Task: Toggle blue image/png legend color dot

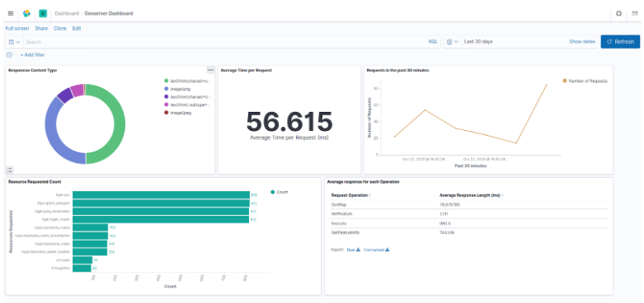Action: [167, 89]
